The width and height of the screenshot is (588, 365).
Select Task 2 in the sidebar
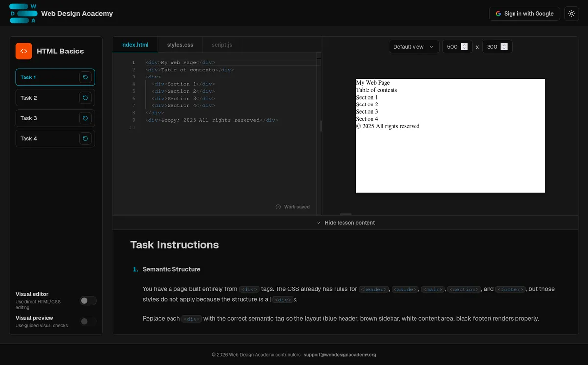click(55, 98)
